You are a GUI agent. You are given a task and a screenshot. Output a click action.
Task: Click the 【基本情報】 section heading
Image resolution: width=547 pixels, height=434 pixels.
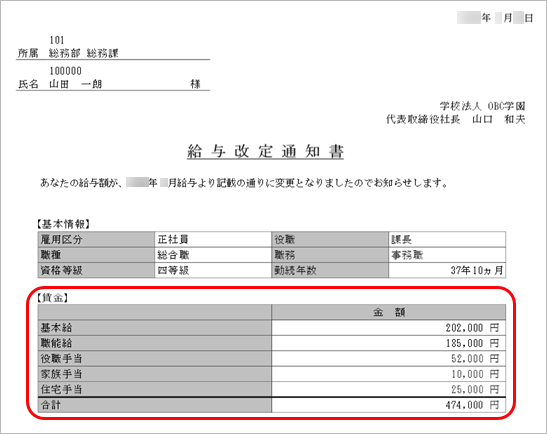[x=63, y=224]
